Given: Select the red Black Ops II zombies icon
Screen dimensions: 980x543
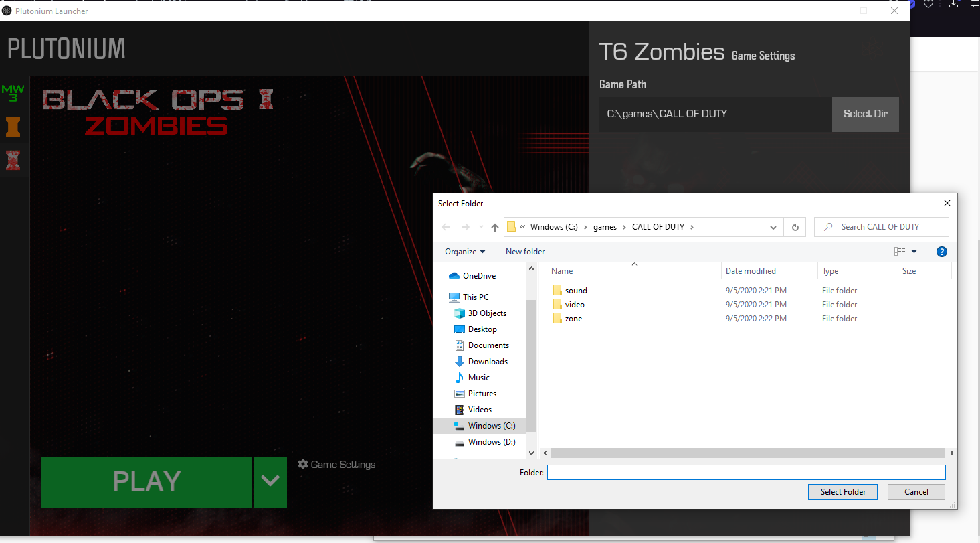Looking at the screenshot, I should click(x=13, y=160).
